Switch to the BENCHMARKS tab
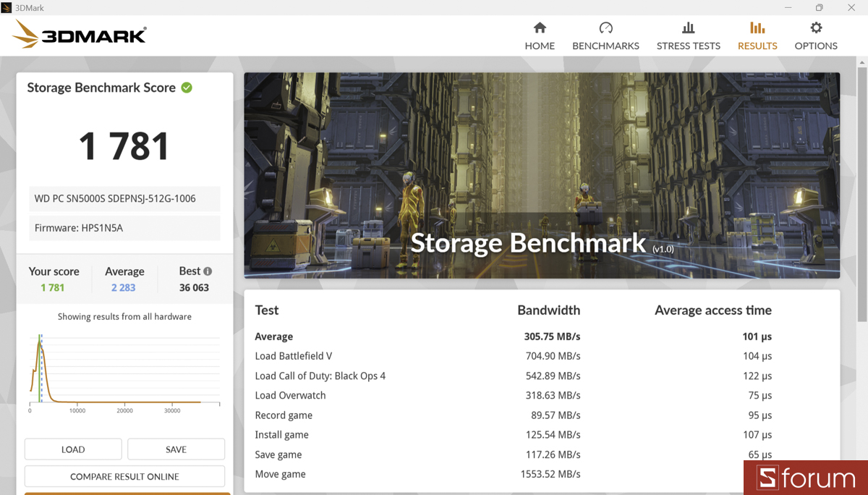868x495 pixels. pyautogui.click(x=606, y=46)
